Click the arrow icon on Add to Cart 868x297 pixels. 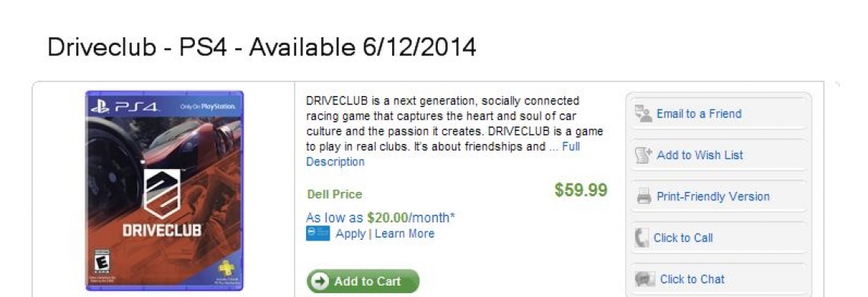point(320,281)
